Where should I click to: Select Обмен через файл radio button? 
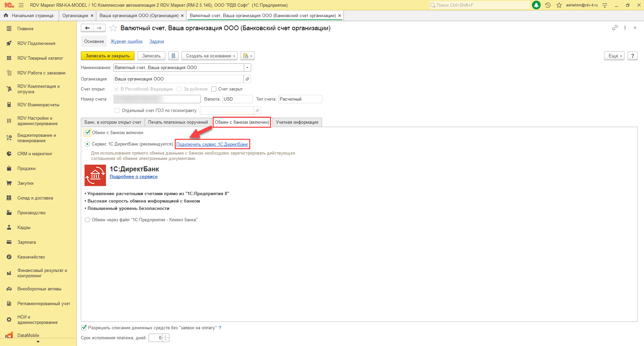coord(88,220)
